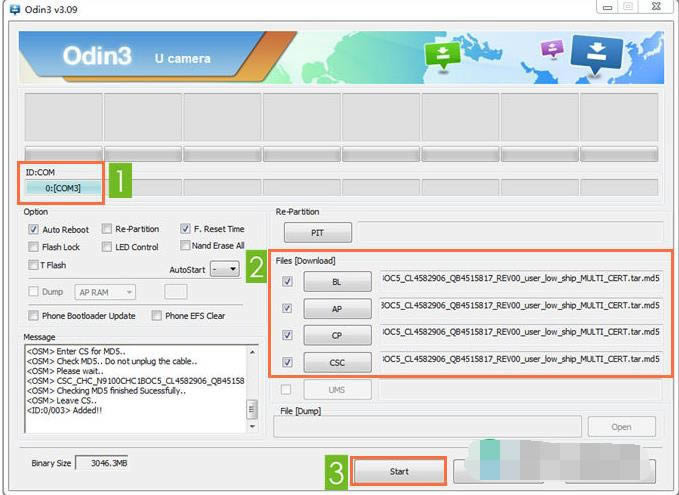Browse for BL firmware file
Viewport: 679px width, 495px height.
point(336,282)
